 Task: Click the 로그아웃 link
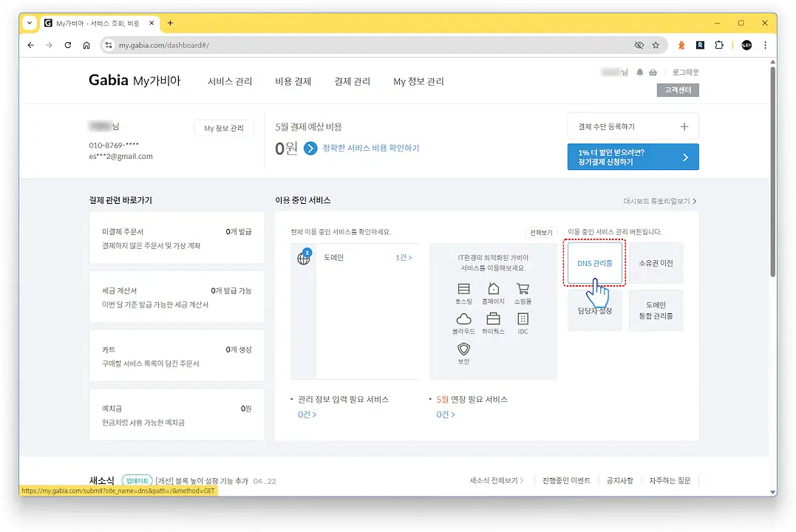(685, 72)
